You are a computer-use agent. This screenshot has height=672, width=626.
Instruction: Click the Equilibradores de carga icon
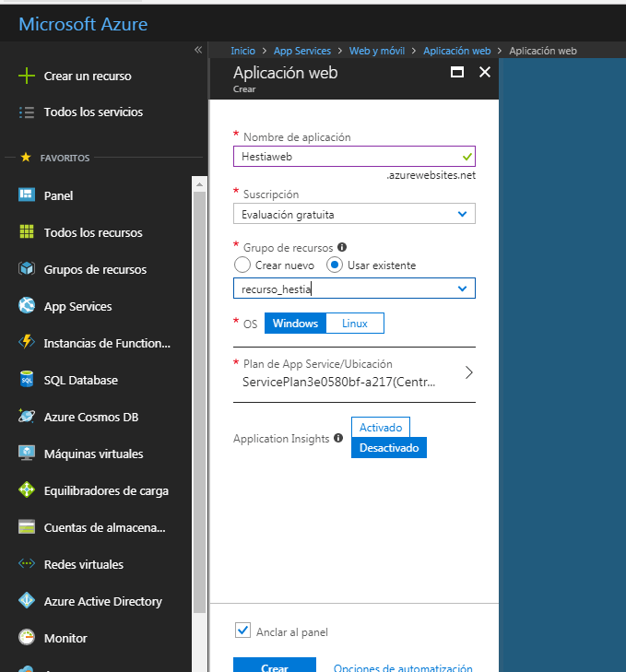pos(27,490)
